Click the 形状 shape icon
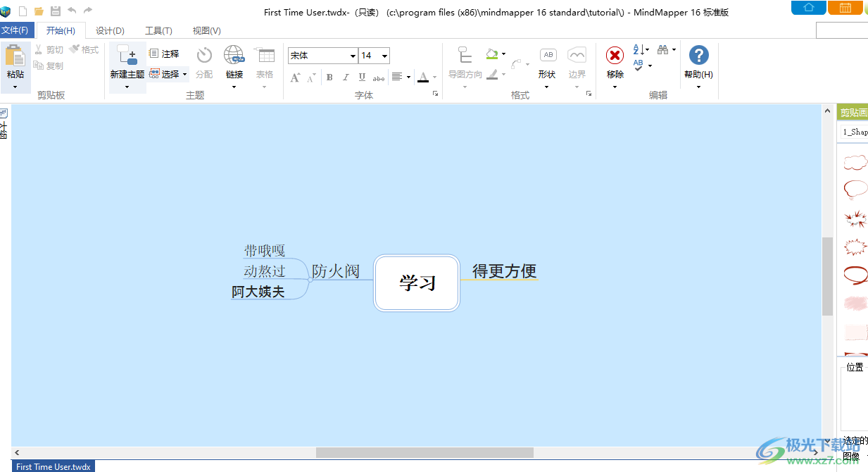 click(547, 56)
